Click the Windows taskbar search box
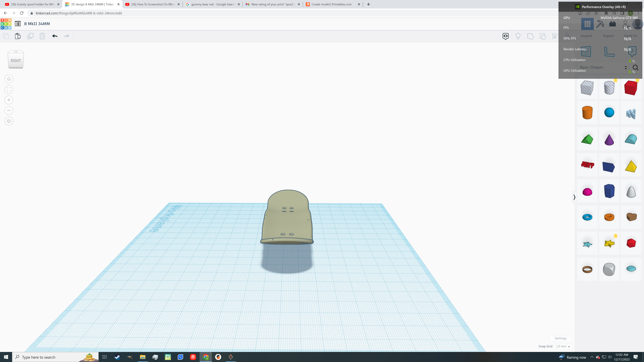 coord(55,357)
